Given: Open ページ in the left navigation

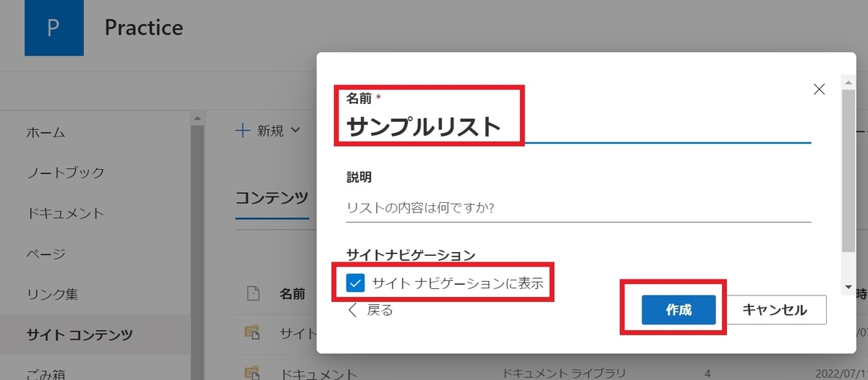Looking at the screenshot, I should click(46, 254).
